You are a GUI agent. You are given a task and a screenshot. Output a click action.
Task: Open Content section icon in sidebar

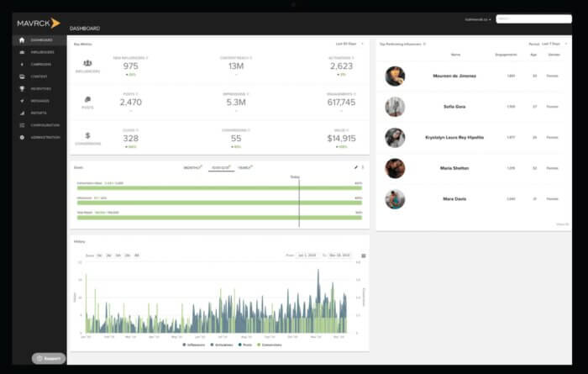[22, 76]
